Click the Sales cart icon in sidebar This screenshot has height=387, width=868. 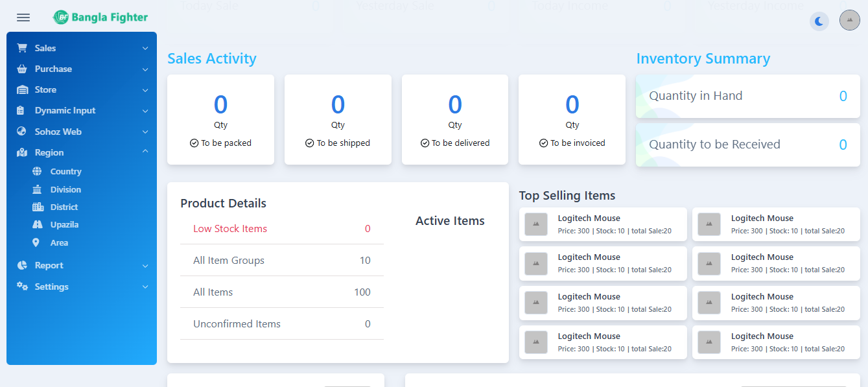click(x=22, y=48)
